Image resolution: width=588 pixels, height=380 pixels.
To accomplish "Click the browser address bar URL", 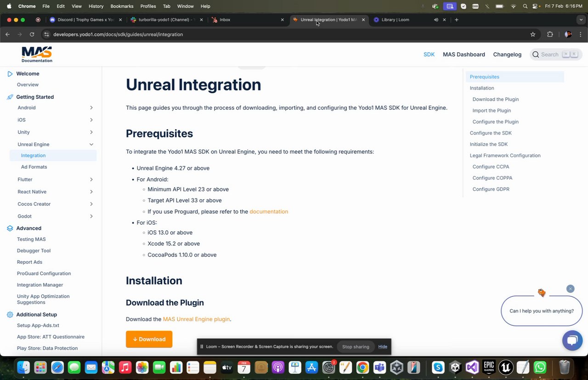I will click(x=118, y=34).
